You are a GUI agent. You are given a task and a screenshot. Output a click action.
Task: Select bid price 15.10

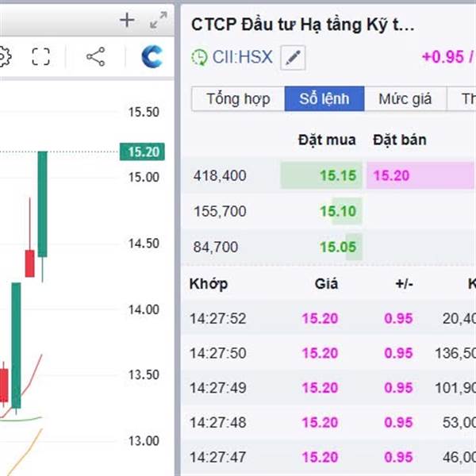tap(338, 211)
